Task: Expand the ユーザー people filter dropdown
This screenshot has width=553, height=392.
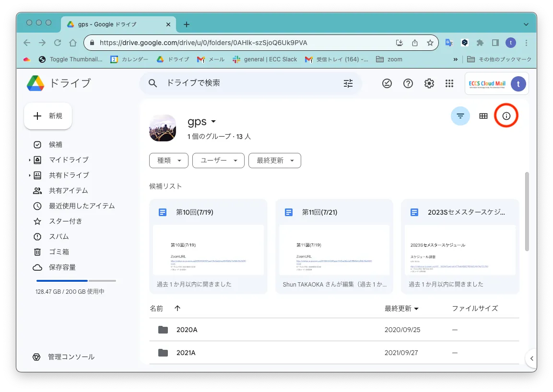Action: point(218,161)
